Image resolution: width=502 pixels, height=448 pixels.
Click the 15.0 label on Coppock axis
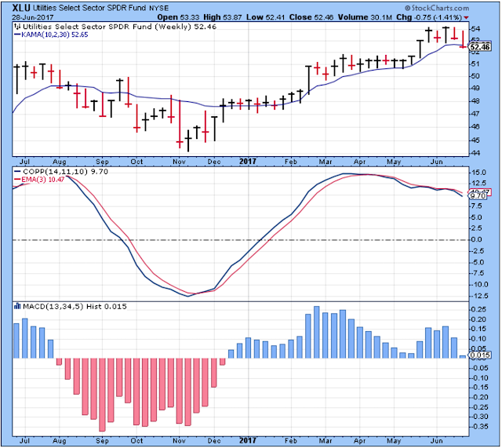[478, 173]
